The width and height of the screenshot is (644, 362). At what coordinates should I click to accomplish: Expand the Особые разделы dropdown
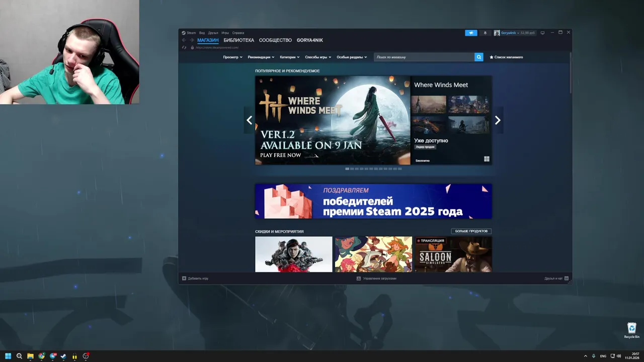(x=352, y=57)
